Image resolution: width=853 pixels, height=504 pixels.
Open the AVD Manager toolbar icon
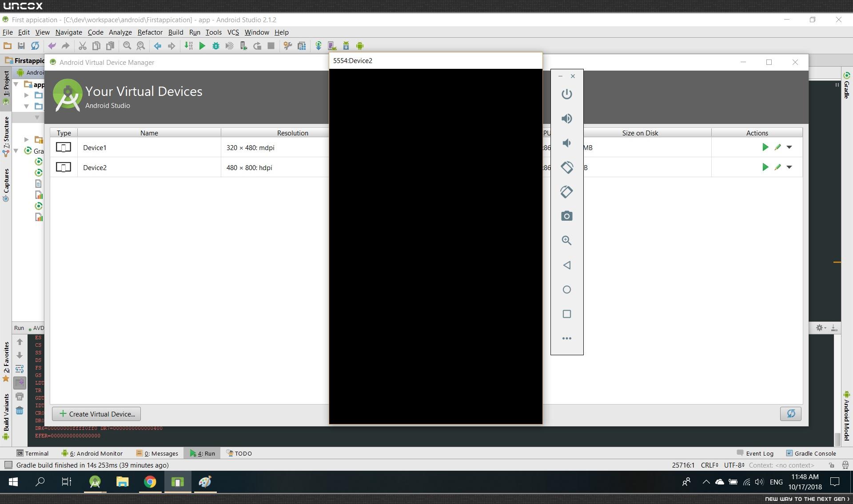click(332, 46)
